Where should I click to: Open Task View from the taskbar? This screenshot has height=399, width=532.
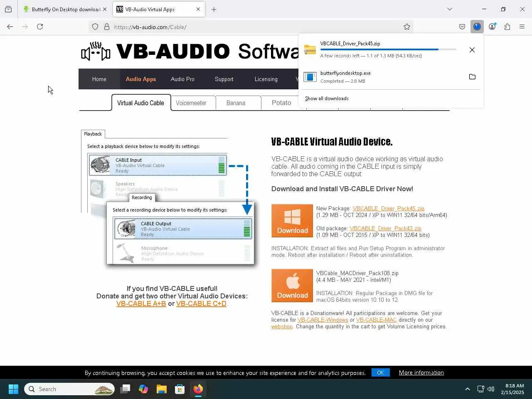pyautogui.click(x=125, y=389)
